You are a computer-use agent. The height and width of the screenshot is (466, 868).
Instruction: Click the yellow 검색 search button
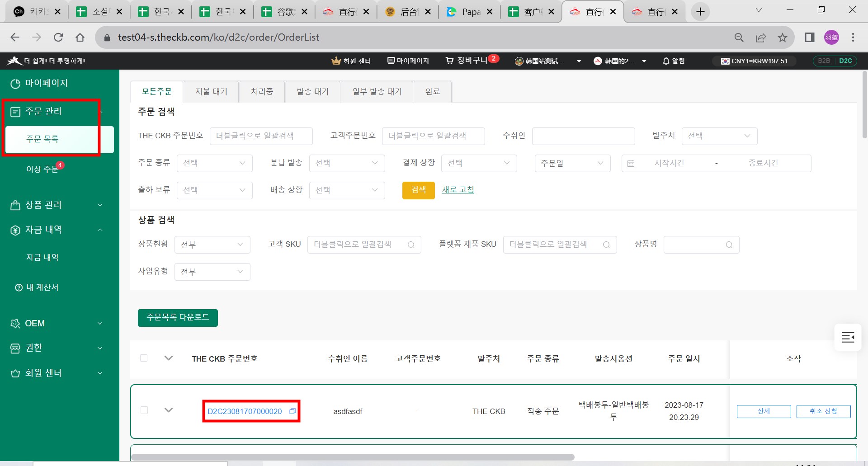click(x=418, y=190)
